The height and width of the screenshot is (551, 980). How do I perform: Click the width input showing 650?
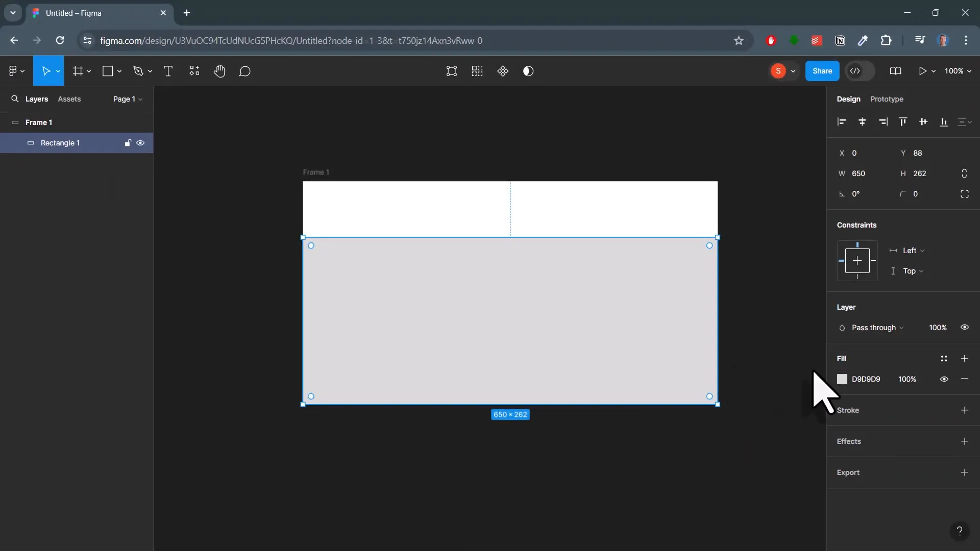coord(860,173)
